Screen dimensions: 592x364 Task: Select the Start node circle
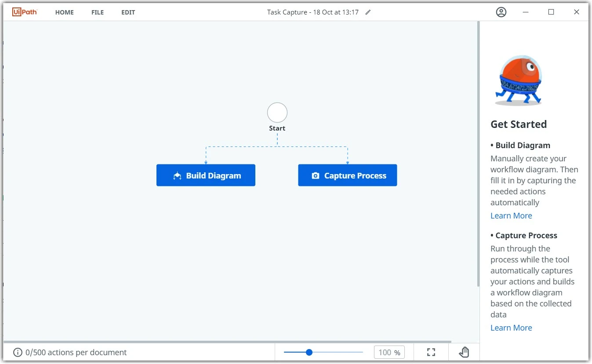[x=277, y=113]
